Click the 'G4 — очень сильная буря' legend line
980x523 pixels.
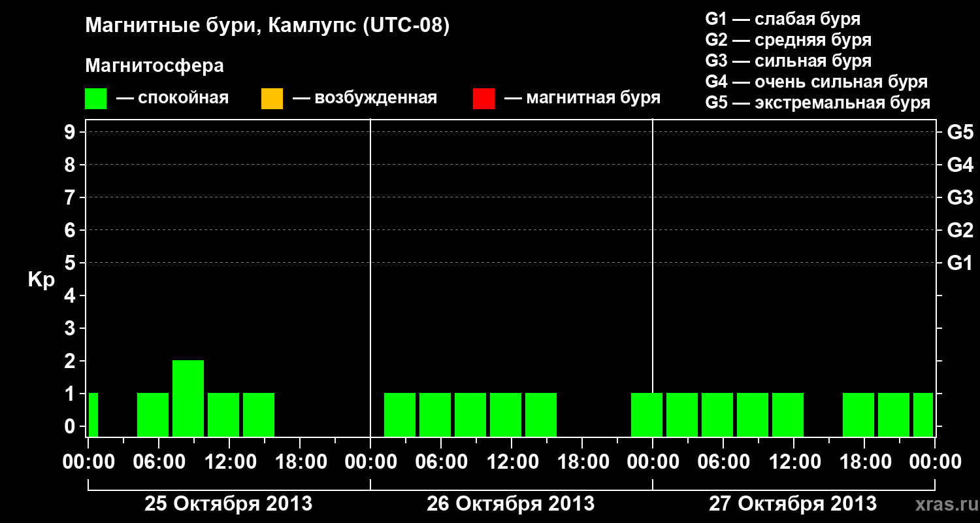click(x=817, y=81)
